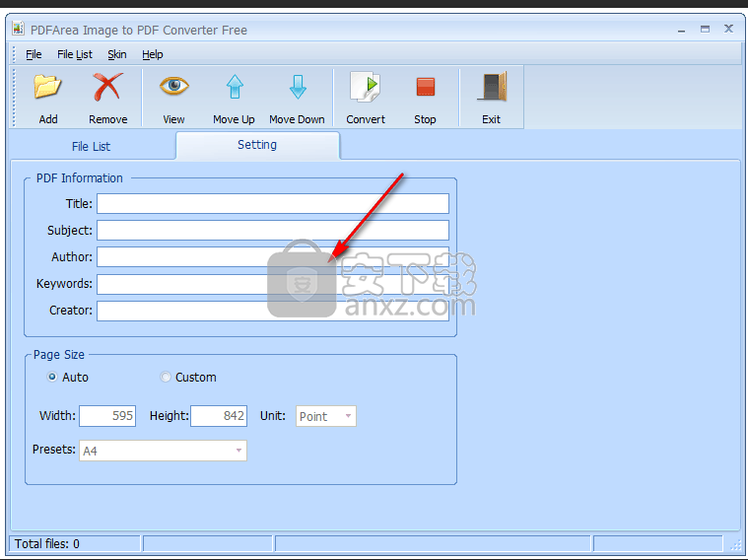Select the Setting tab
This screenshot has height=560, width=748.
257,145
